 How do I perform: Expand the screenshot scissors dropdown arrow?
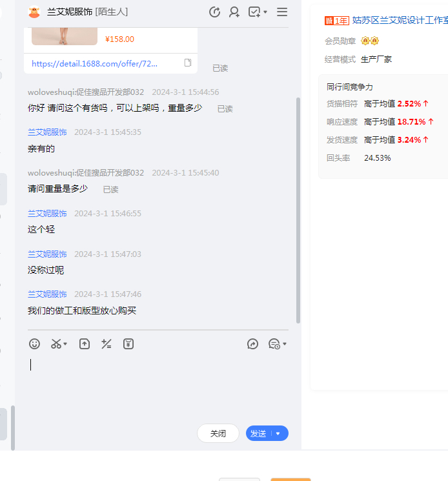[x=65, y=344]
